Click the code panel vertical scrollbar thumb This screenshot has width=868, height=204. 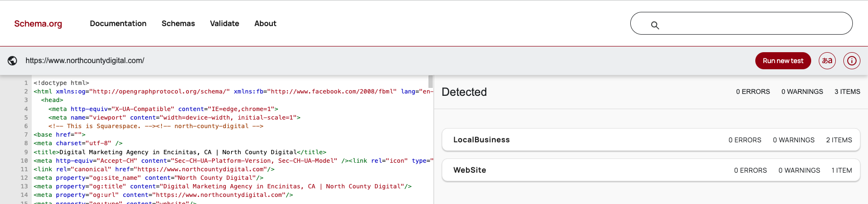(x=430, y=81)
